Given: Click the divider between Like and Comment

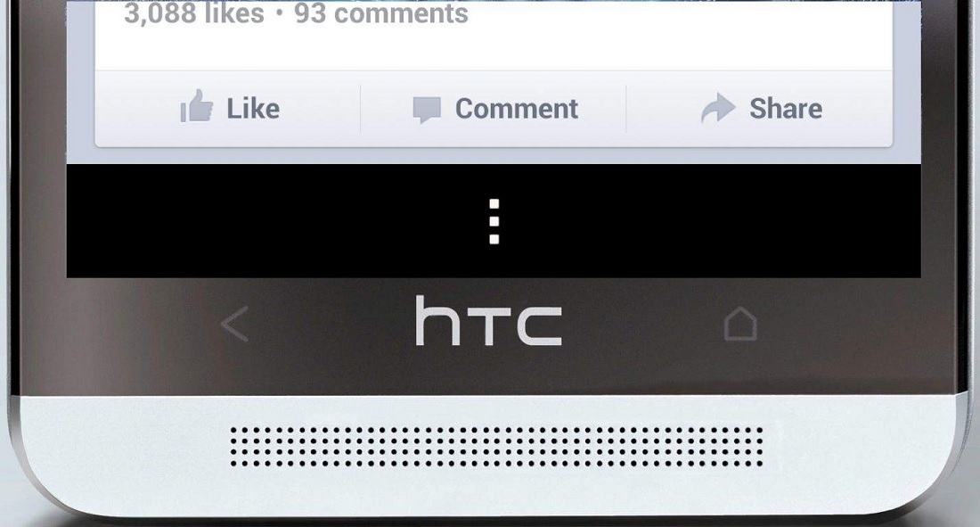Looking at the screenshot, I should 361,109.
